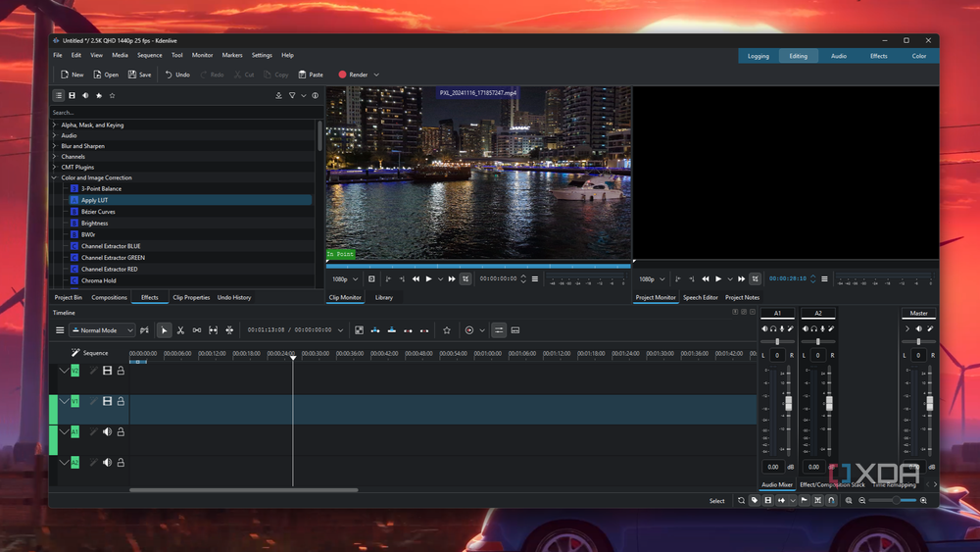
Task: Toggle the subtitle track button in timeline toolbar
Action: click(x=515, y=330)
